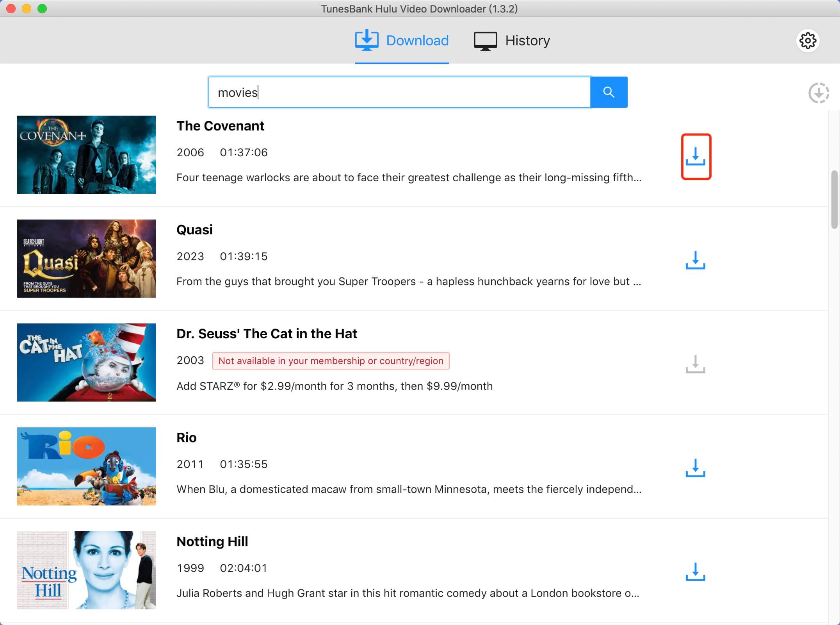Viewport: 840px width, 625px height.
Task: Click the year 2006 for The Covenant
Action: (x=190, y=152)
